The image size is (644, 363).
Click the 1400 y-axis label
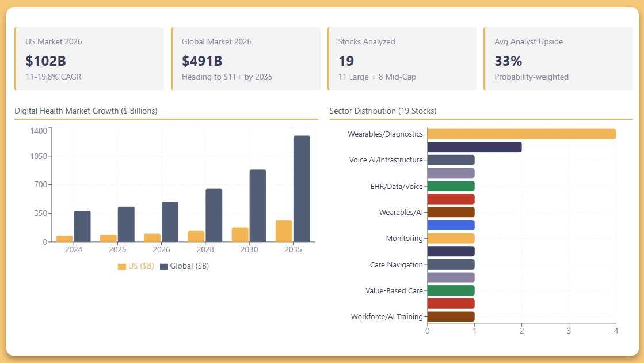[x=39, y=131]
